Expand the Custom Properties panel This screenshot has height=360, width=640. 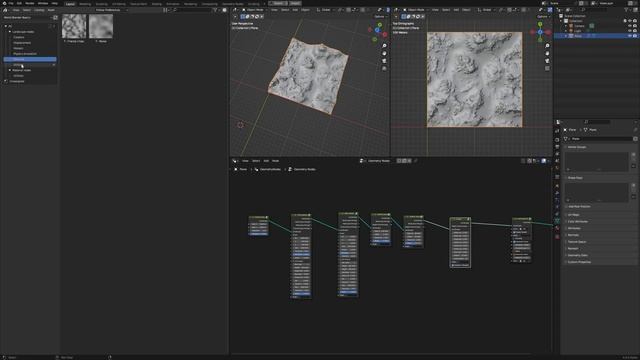pyautogui.click(x=579, y=262)
